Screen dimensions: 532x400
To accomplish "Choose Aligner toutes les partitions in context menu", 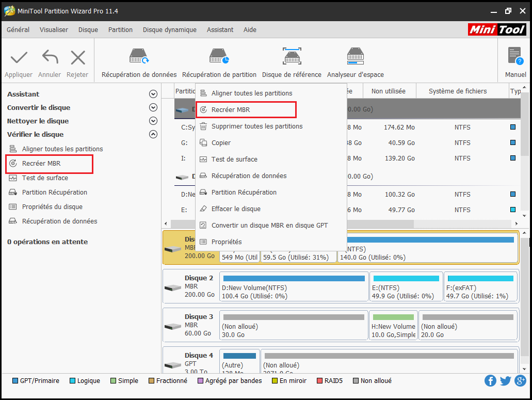I will tap(271, 93).
